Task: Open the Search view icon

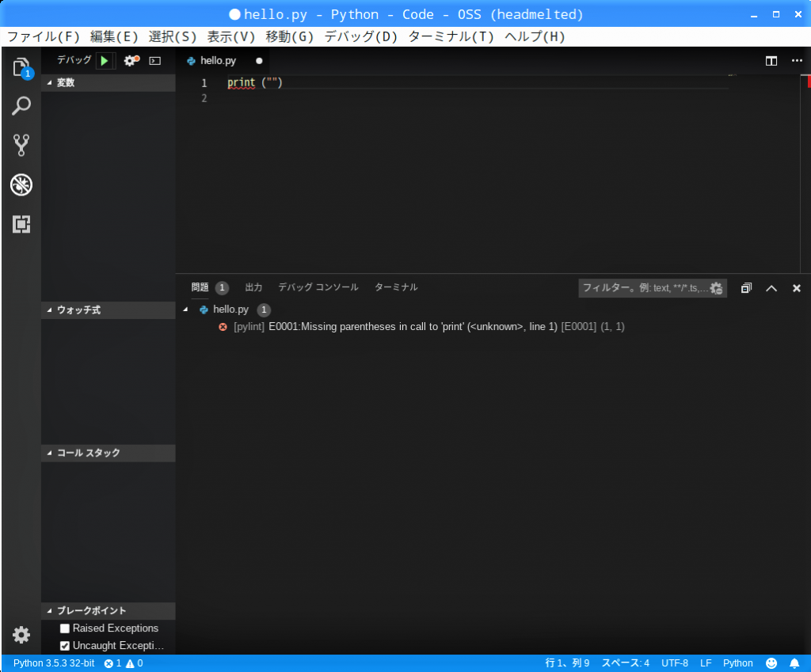Action: (x=21, y=106)
